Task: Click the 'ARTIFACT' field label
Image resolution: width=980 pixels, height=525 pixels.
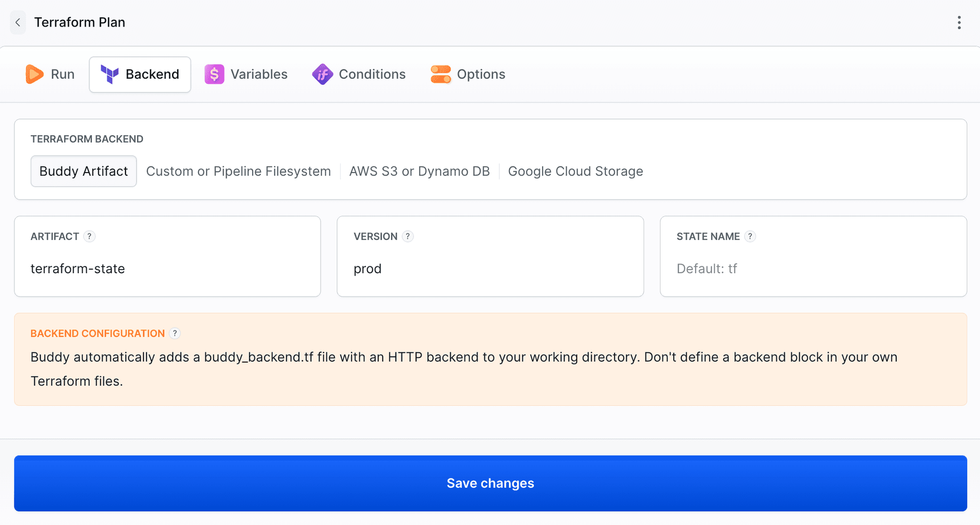Action: point(55,236)
